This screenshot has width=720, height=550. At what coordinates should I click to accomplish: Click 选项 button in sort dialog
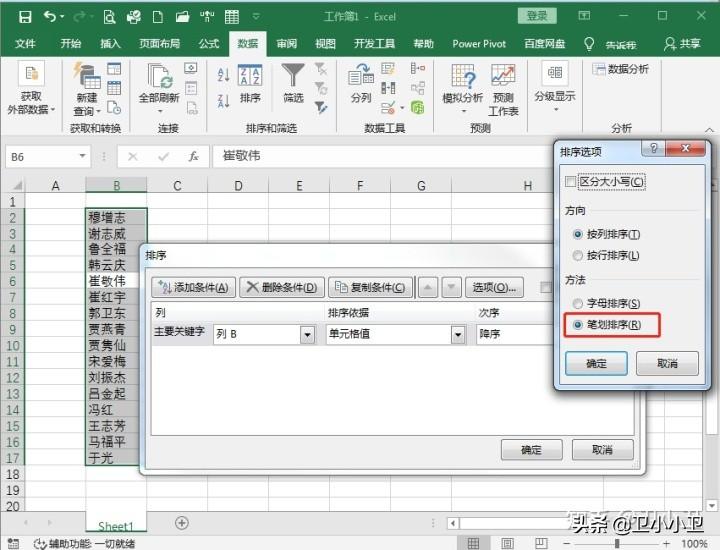pyautogui.click(x=494, y=287)
